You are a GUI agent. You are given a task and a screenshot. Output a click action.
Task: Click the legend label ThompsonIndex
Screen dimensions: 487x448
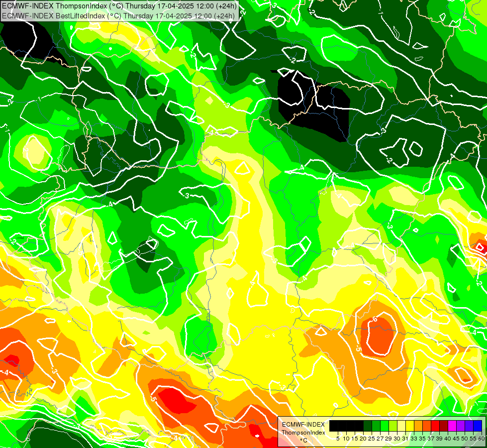[303, 433]
